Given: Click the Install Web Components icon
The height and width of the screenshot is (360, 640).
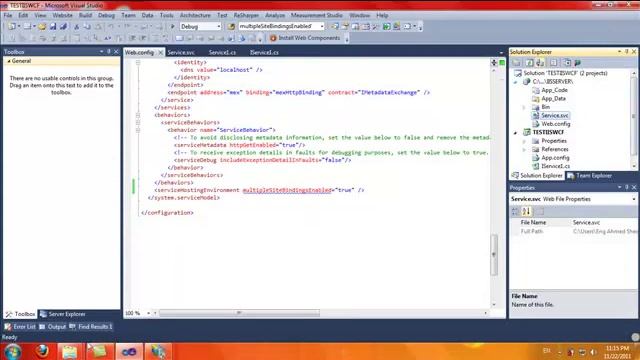Looking at the screenshot, I should (x=273, y=38).
